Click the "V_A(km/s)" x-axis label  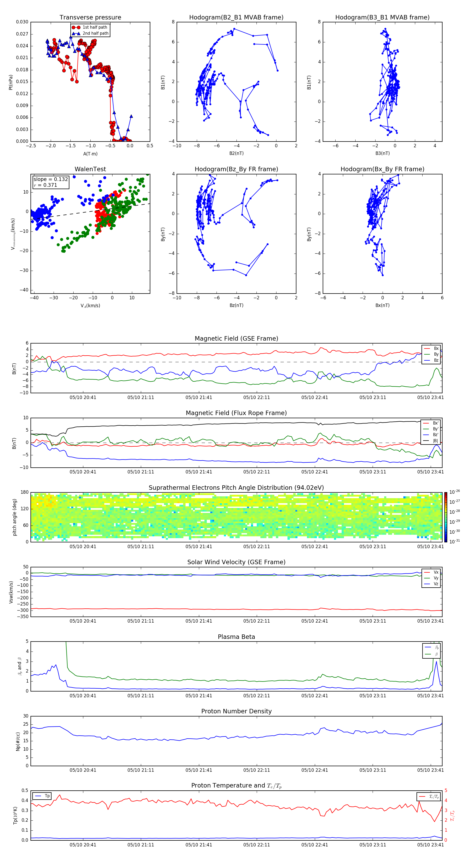click(x=90, y=306)
